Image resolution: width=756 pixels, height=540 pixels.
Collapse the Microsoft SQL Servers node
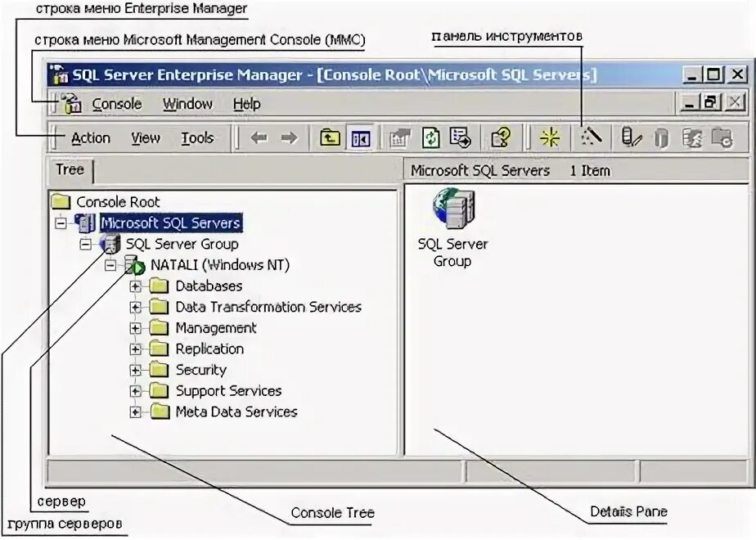[x=61, y=223]
